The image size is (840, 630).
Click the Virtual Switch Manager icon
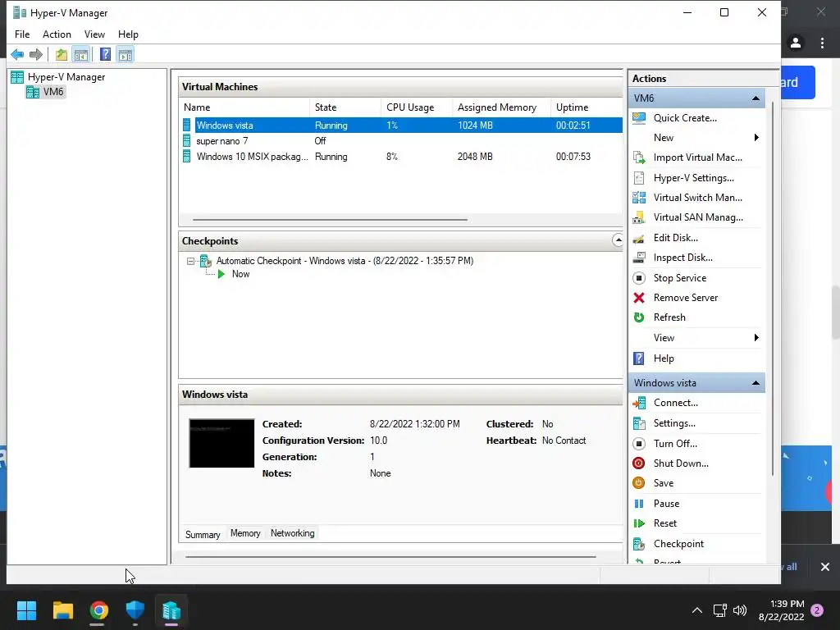pyautogui.click(x=639, y=198)
